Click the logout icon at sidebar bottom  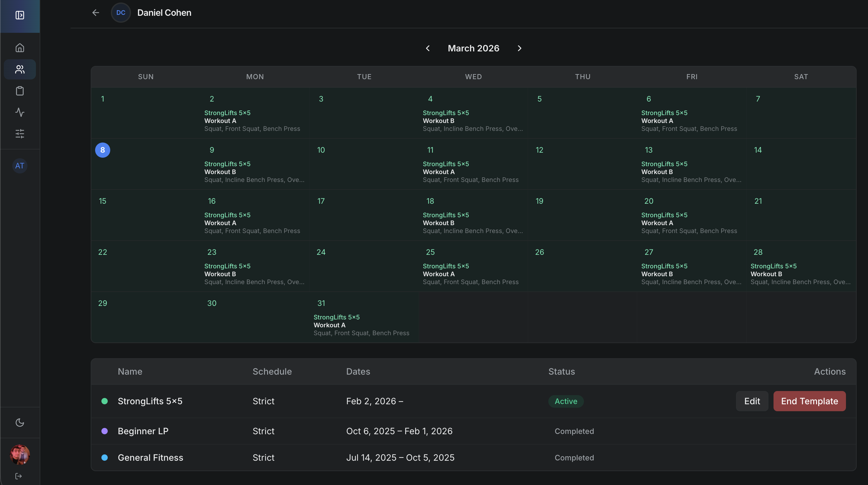19,476
